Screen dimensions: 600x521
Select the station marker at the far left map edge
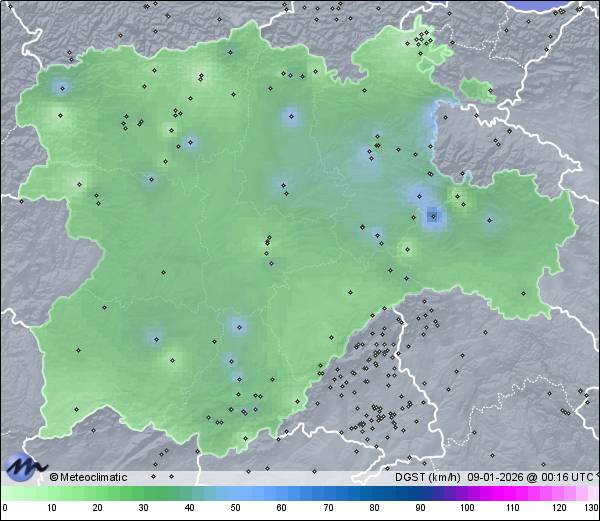21,201
